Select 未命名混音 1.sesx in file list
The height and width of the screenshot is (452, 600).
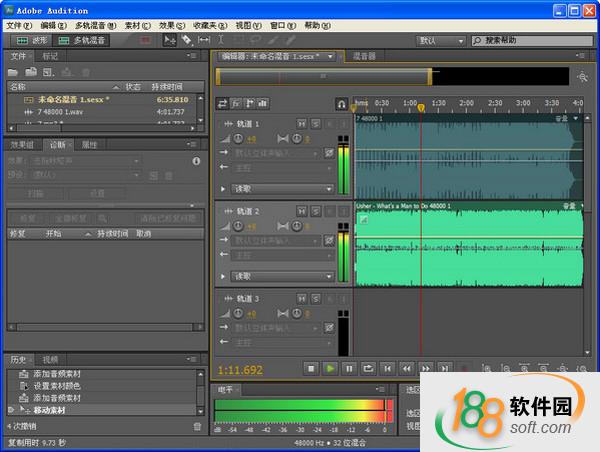(x=69, y=100)
